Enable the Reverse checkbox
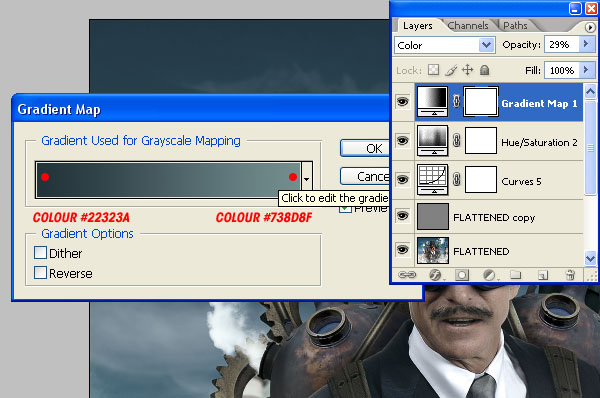 (41, 273)
